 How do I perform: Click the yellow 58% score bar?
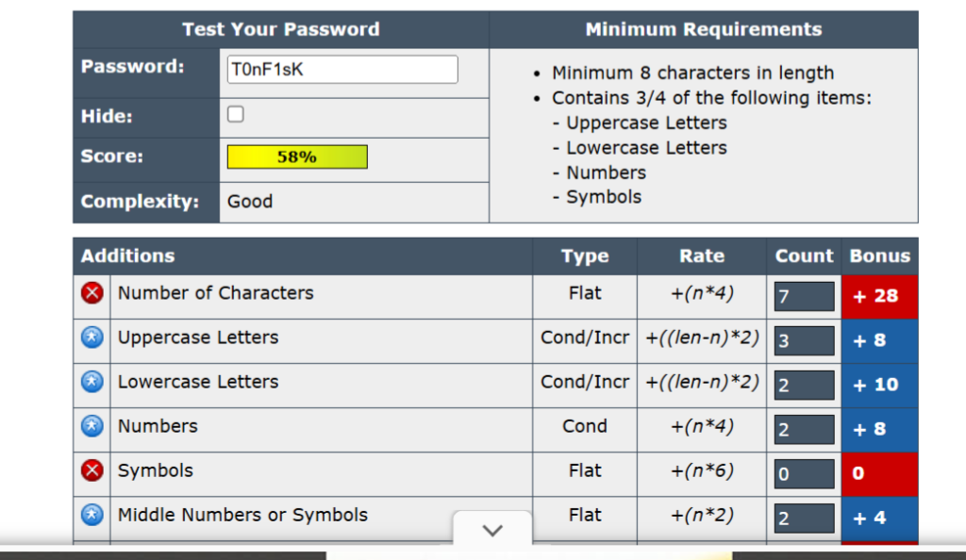point(297,157)
